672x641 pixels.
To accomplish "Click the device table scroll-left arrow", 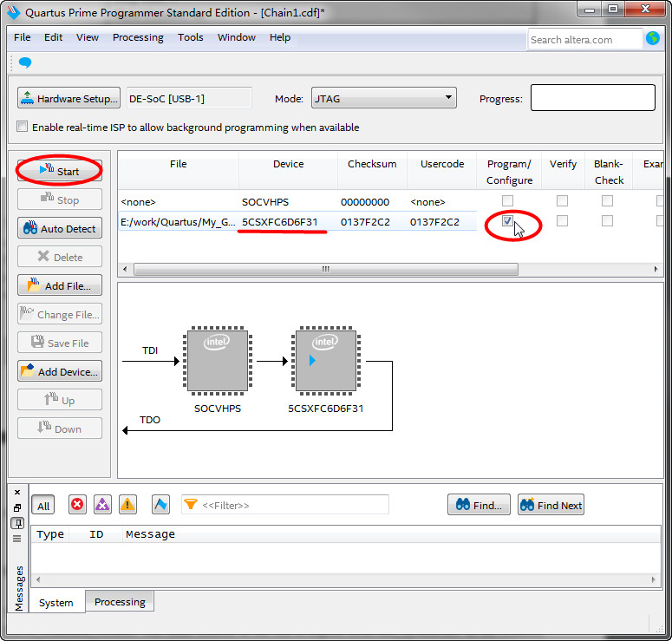I will click(125, 269).
